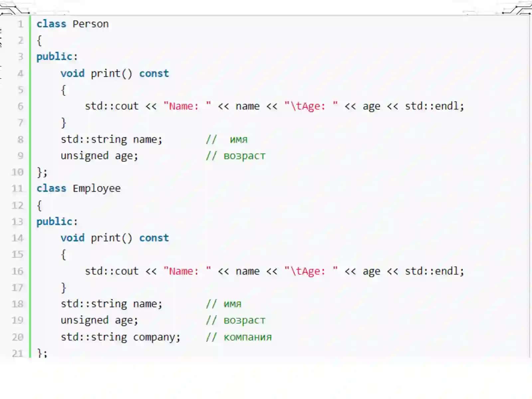
Task: Click 'public:' keyword on line 13
Action: coord(57,221)
